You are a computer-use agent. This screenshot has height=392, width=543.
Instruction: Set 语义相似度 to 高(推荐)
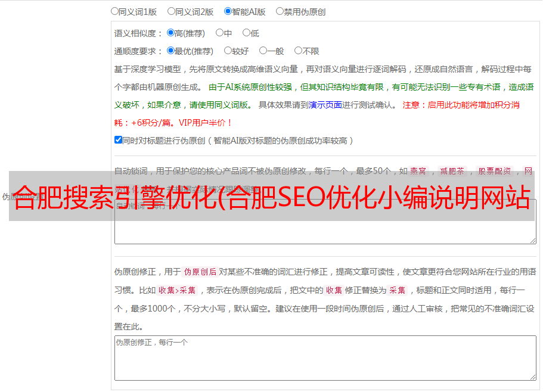click(x=170, y=33)
